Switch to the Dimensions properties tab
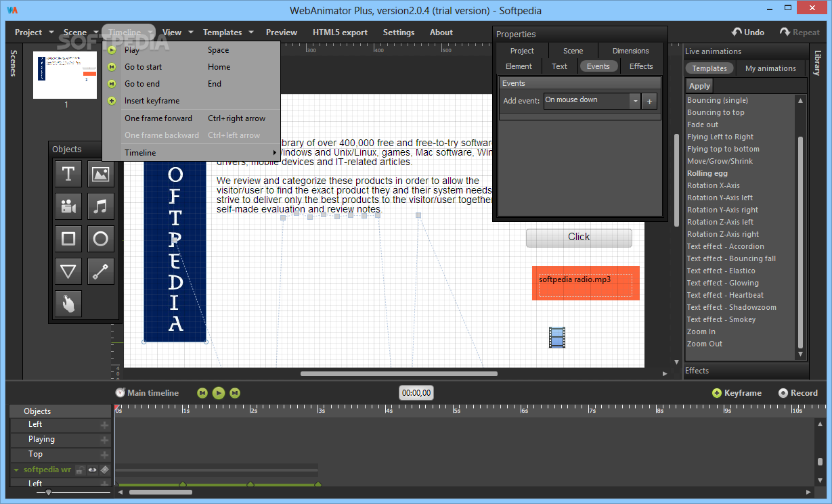832x504 pixels. click(630, 51)
